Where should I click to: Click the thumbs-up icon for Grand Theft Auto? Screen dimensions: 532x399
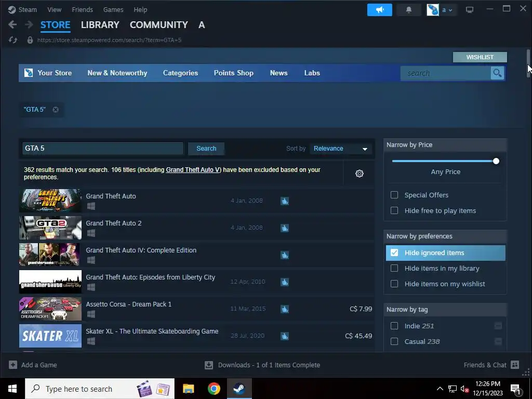coord(285,201)
